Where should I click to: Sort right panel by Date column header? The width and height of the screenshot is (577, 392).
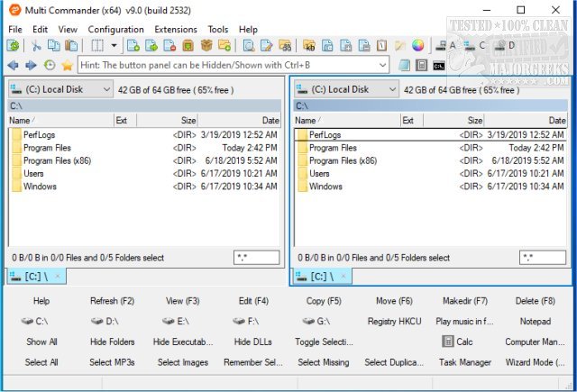pyautogui.click(x=526, y=120)
